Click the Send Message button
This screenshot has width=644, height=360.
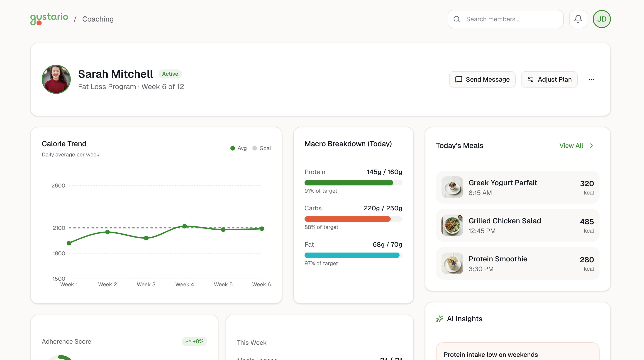(x=482, y=80)
